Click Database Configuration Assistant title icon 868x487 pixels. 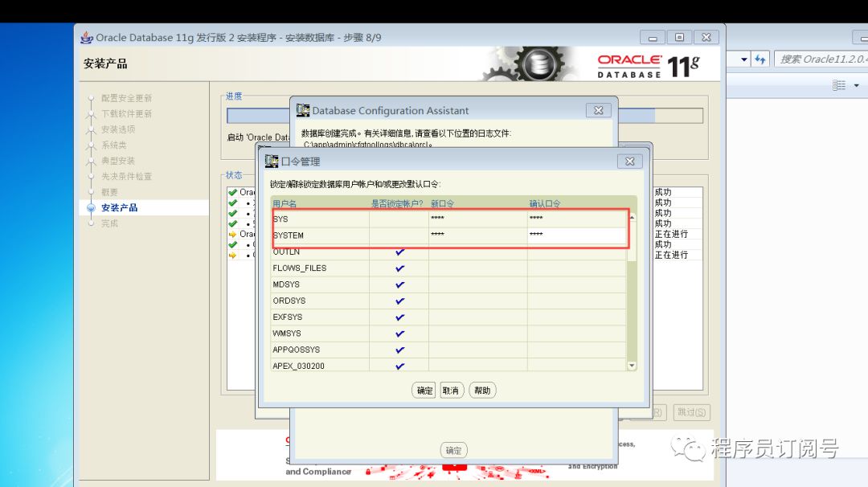(x=303, y=110)
